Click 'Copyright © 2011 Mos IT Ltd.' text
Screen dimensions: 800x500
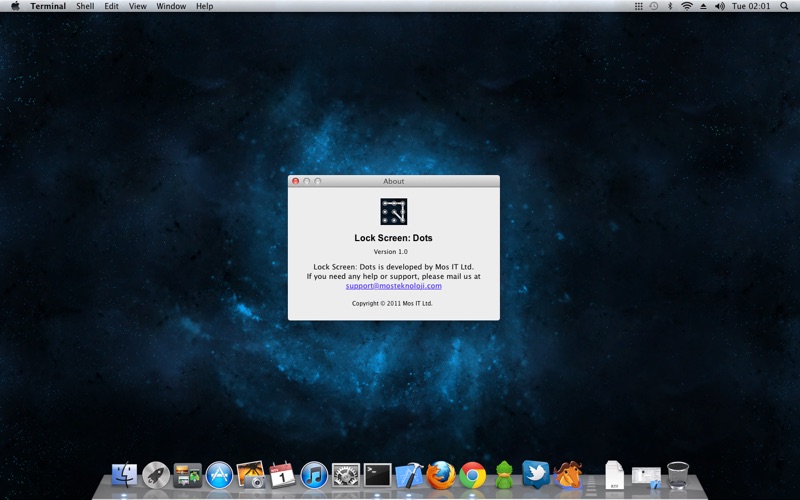pyautogui.click(x=392, y=303)
